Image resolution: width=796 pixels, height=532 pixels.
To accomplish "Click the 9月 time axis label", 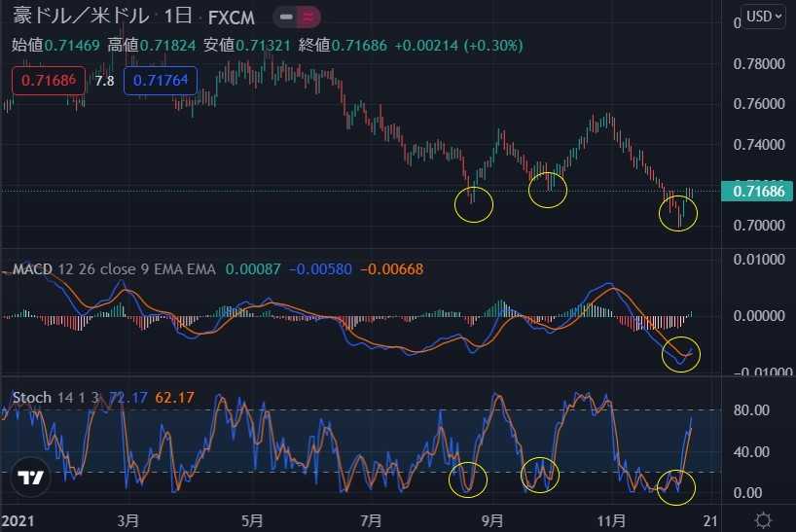I will (492, 521).
